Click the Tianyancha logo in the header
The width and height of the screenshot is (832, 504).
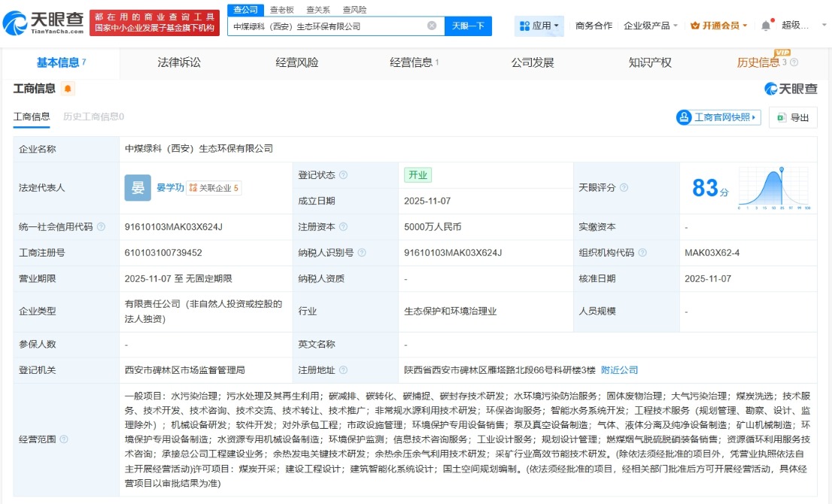44,23
